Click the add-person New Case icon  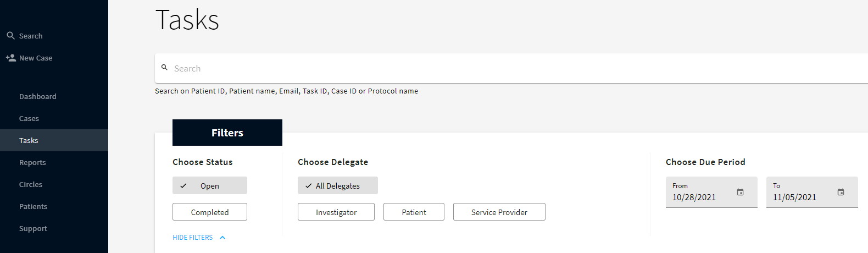coord(10,58)
